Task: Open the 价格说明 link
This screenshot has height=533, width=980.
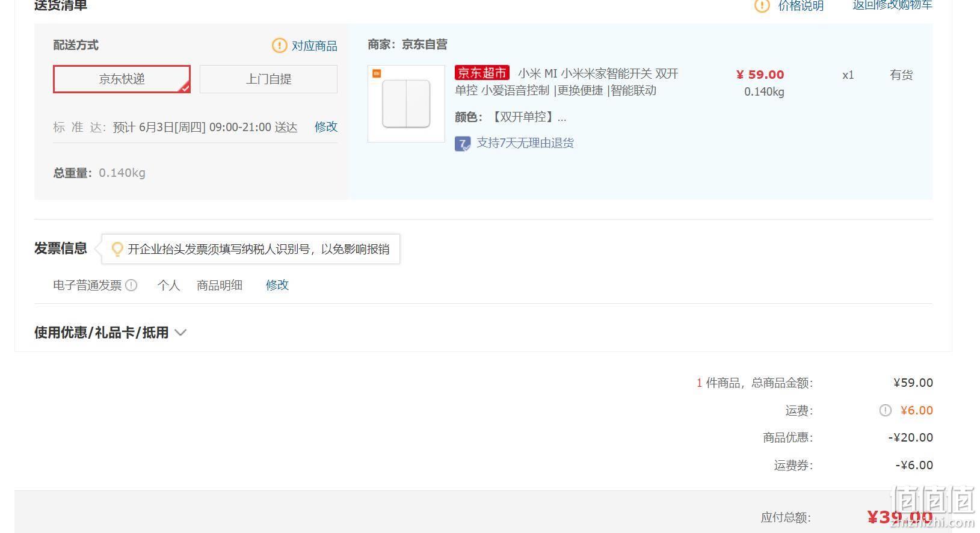Action: click(801, 6)
